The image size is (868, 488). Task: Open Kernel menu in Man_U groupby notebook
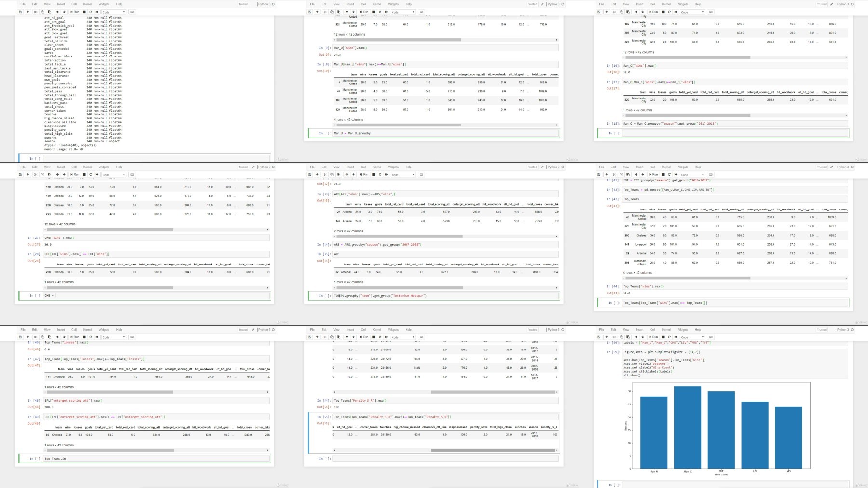click(377, 4)
